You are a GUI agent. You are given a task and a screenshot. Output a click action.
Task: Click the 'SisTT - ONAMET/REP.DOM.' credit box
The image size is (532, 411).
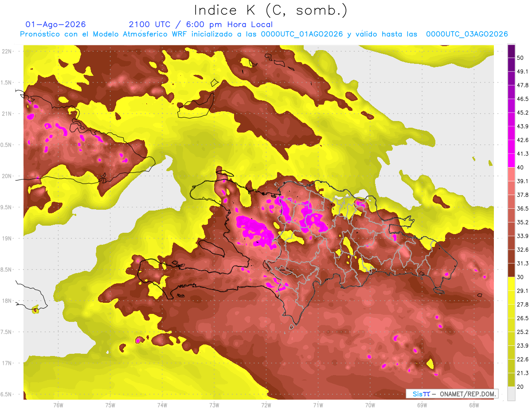[452, 394]
